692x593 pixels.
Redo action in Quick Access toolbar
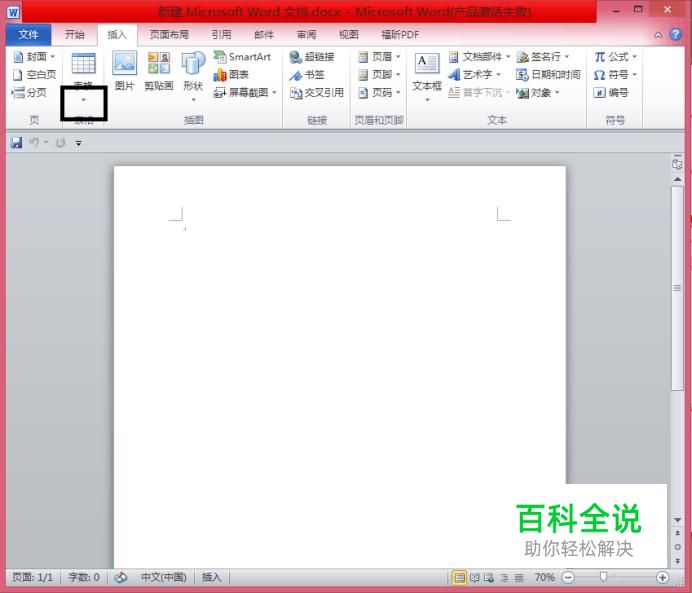click(60, 143)
